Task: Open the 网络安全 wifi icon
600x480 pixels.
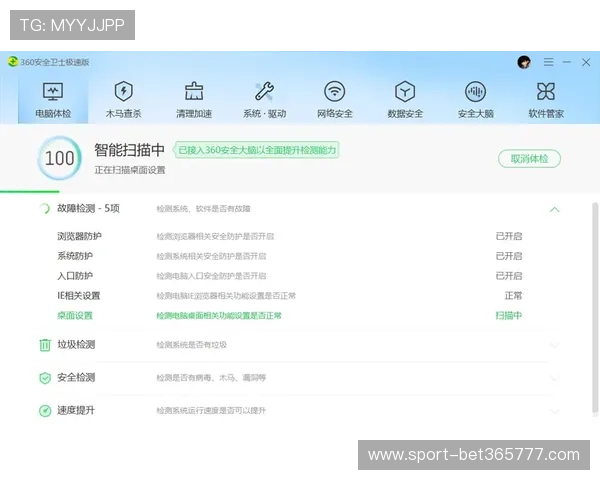Action: (334, 91)
